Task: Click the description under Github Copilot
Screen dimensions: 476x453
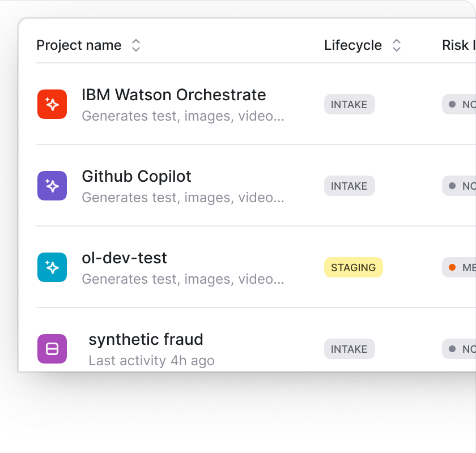Action: [183, 198]
